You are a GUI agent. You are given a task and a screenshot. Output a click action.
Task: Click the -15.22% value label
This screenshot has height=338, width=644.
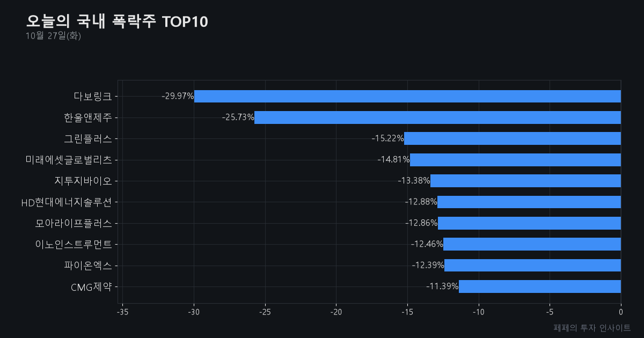pyautogui.click(x=387, y=138)
